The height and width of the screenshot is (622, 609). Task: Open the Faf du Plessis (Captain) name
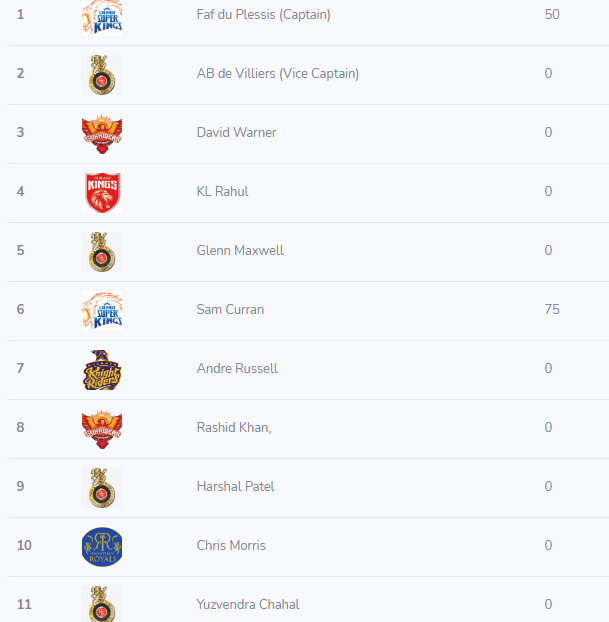pyautogui.click(x=263, y=15)
